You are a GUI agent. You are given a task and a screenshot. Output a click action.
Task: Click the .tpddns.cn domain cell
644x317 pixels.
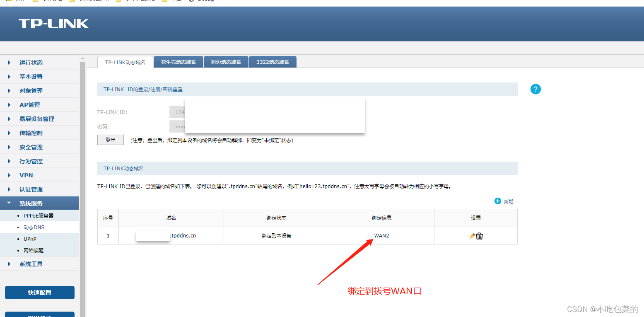(x=171, y=236)
